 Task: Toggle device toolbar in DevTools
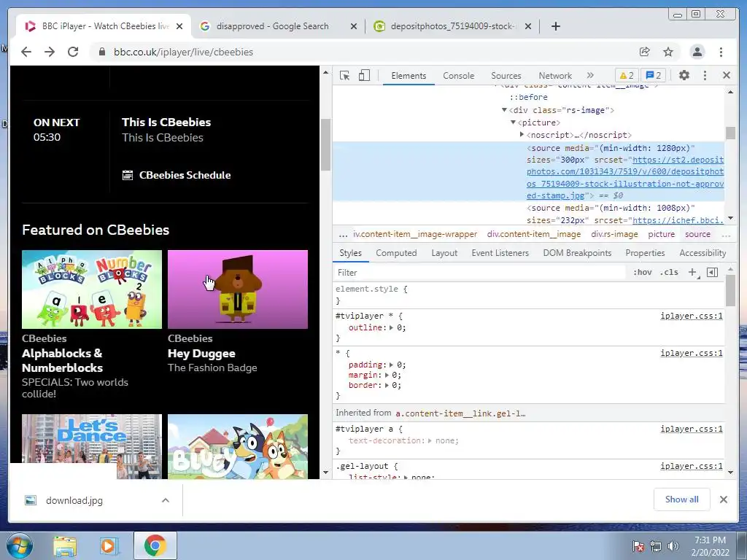(x=365, y=75)
